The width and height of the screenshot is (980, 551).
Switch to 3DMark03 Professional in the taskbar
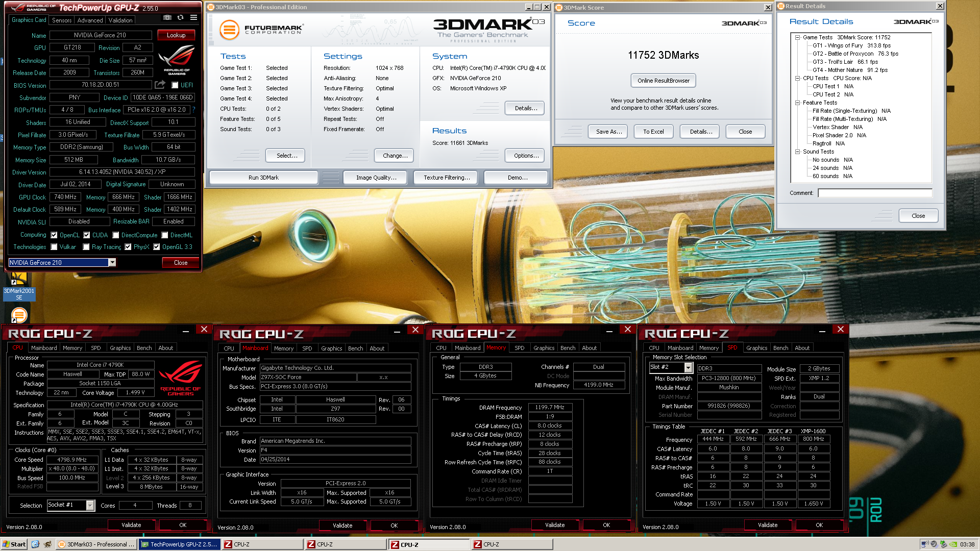pyautogui.click(x=96, y=544)
